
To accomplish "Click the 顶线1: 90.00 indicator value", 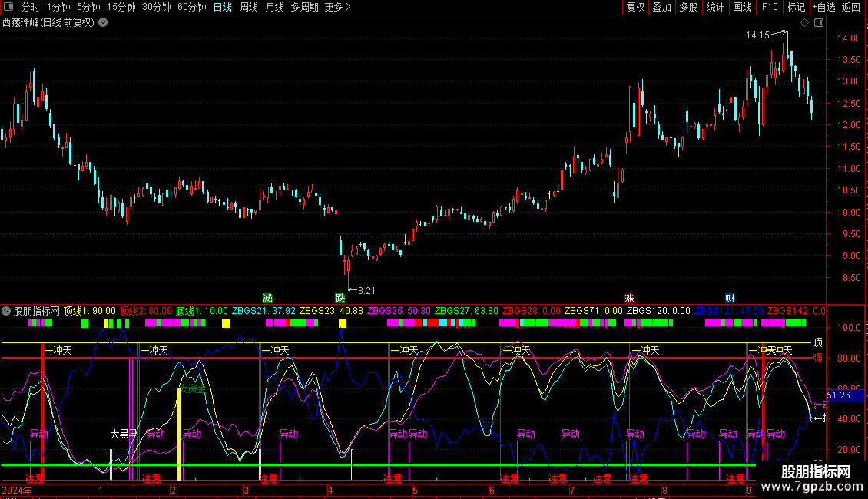I will coord(90,311).
